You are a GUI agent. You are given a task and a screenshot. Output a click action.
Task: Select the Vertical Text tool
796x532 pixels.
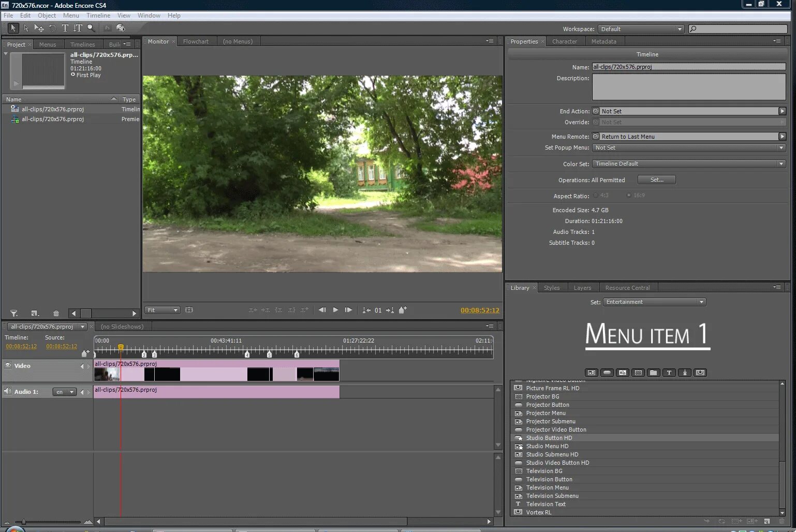(x=78, y=28)
